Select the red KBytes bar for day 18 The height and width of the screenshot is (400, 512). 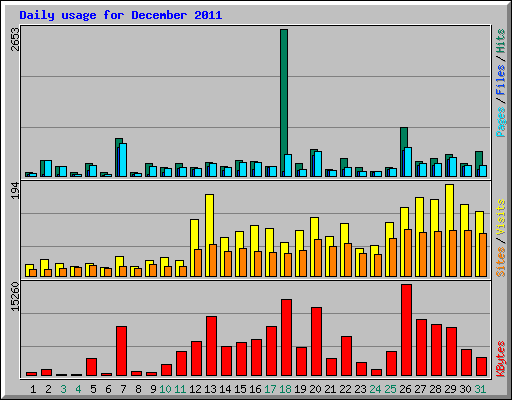pos(286,337)
